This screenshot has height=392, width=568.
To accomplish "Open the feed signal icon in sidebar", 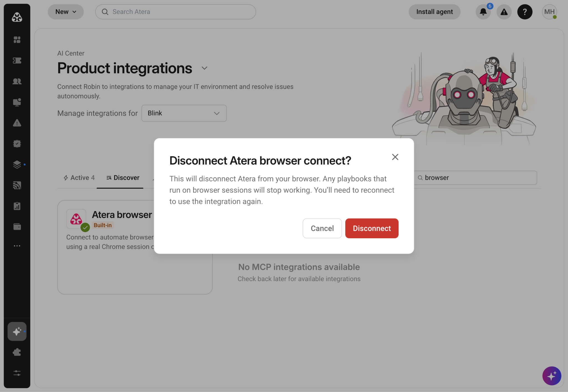I will [17, 185].
